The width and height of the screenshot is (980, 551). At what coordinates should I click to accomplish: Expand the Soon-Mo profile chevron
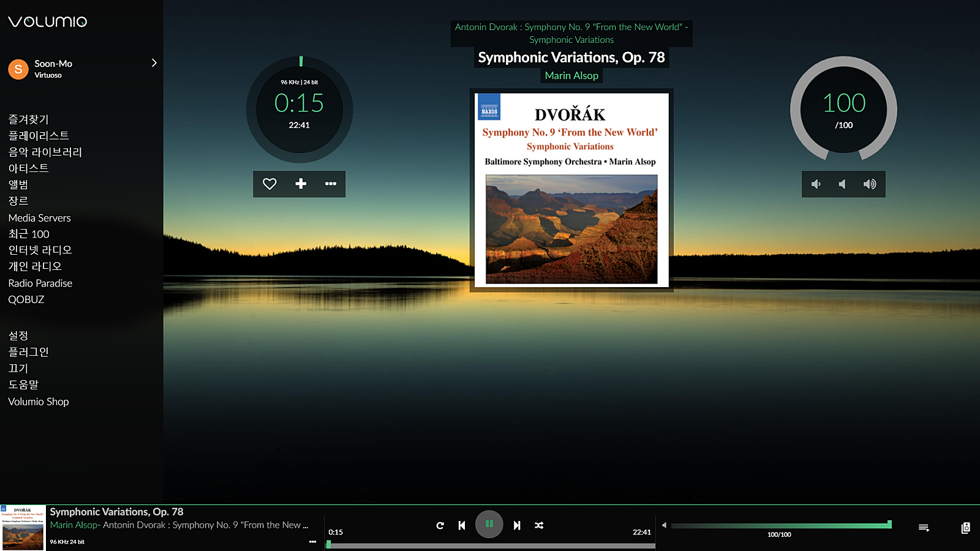pos(154,63)
